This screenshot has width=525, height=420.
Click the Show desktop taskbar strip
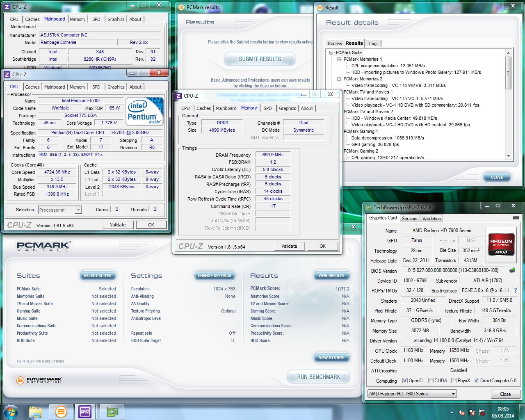click(x=522, y=412)
